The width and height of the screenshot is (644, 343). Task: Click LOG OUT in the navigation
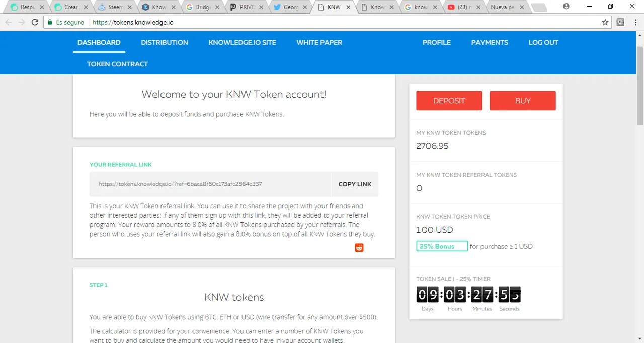543,42
